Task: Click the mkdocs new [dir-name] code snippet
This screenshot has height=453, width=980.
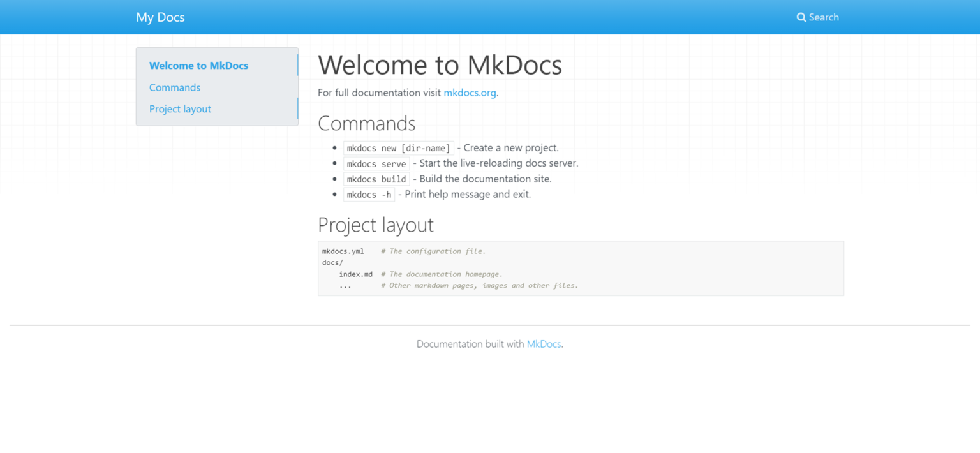Action: (398, 147)
